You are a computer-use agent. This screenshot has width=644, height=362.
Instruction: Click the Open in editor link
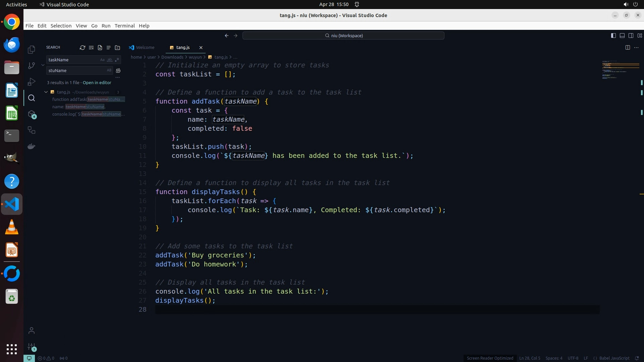point(97,82)
